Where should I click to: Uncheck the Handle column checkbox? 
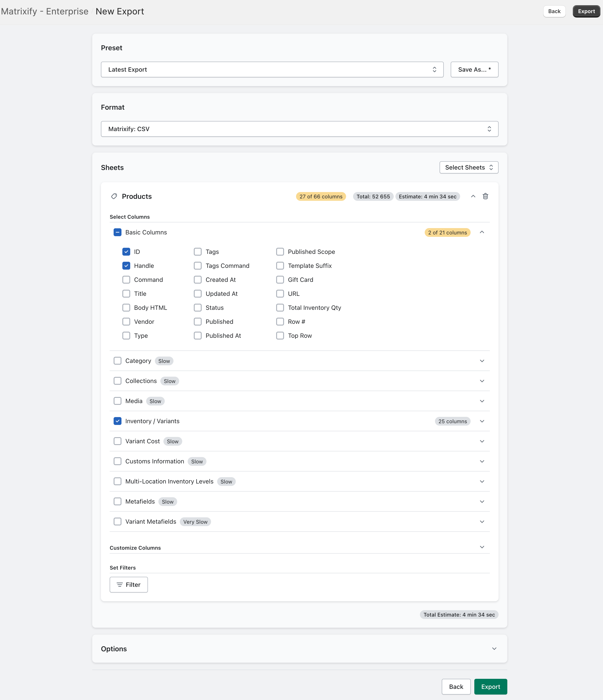pos(126,265)
